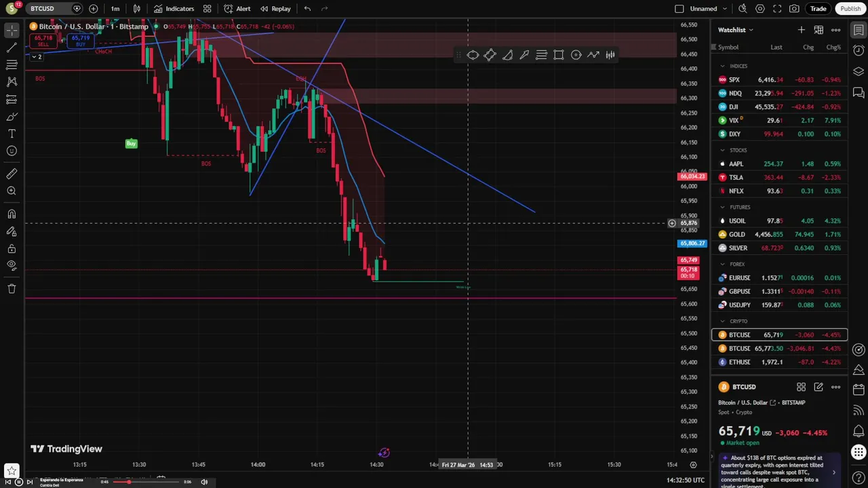Select TSLA row in the watchlist

tap(779, 178)
